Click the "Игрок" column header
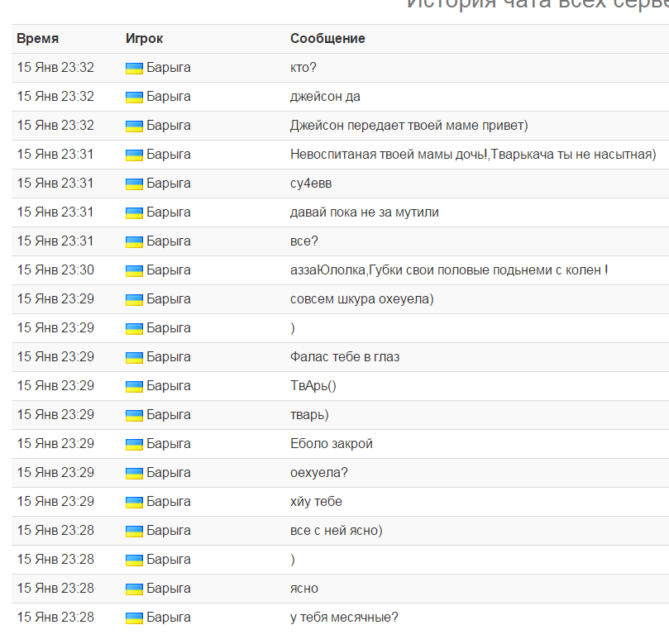 click(x=144, y=39)
